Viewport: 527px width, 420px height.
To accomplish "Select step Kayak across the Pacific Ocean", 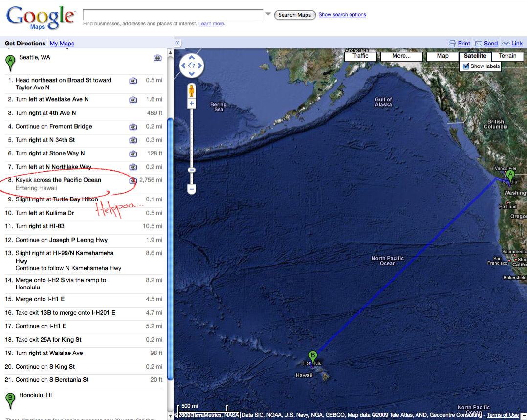I will tap(84, 184).
